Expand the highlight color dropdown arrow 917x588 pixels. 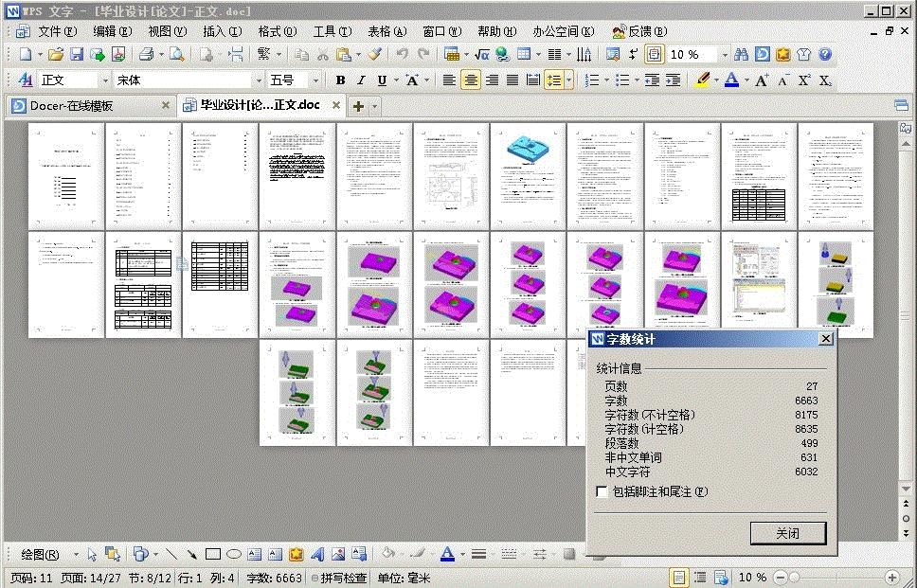(716, 80)
